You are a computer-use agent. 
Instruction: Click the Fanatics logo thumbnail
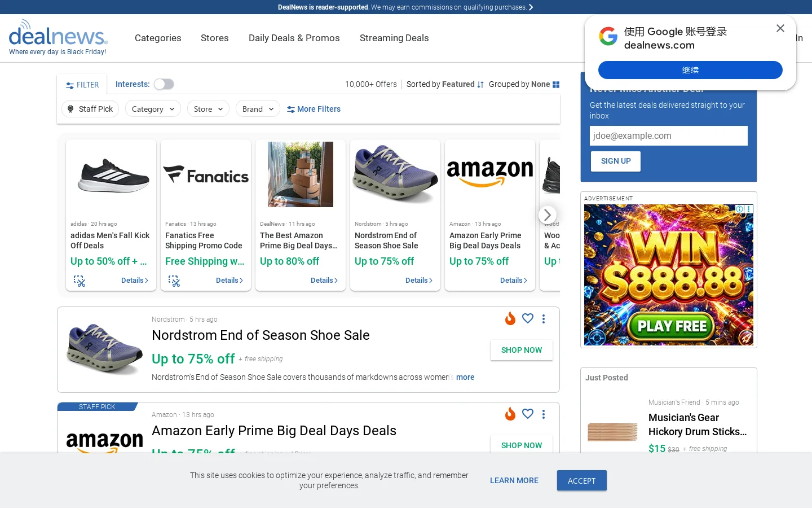pyautogui.click(x=206, y=175)
